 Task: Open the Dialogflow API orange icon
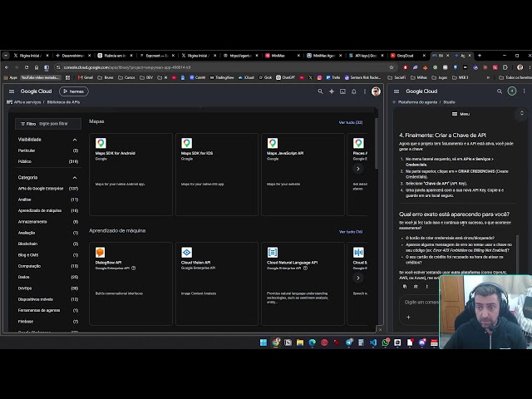100,253
